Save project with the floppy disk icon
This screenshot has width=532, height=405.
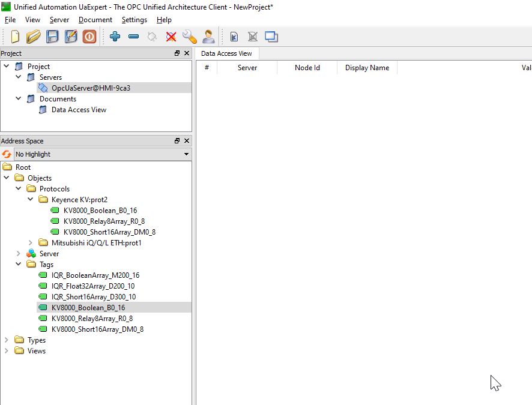(x=52, y=37)
